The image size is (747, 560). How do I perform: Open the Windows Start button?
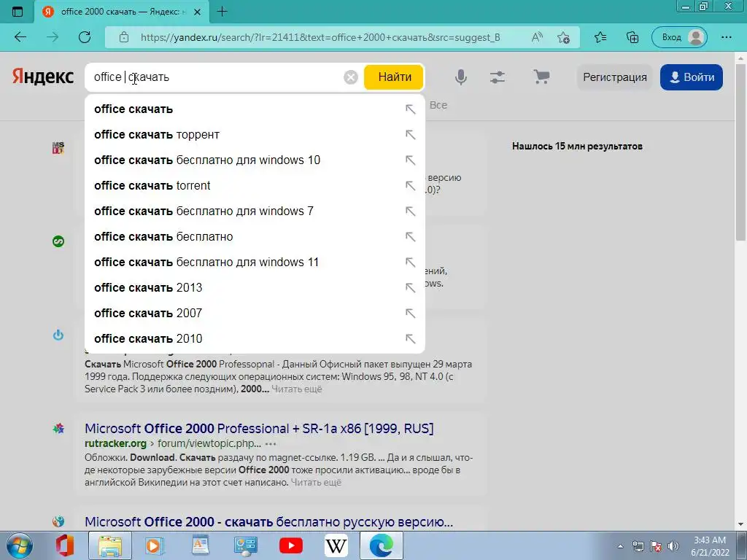(19, 546)
